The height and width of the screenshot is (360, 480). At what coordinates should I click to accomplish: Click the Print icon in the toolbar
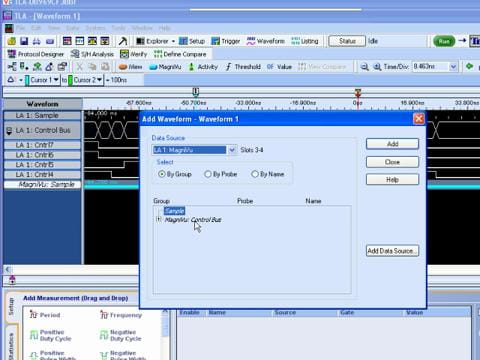click(37, 41)
